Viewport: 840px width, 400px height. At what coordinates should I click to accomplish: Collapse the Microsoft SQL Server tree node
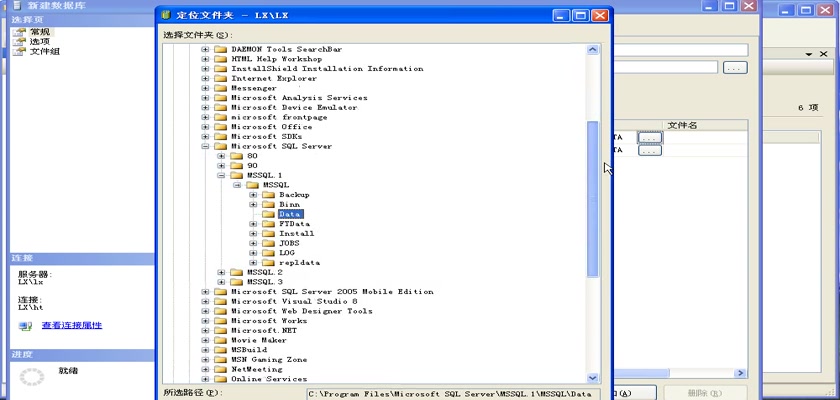(206, 147)
